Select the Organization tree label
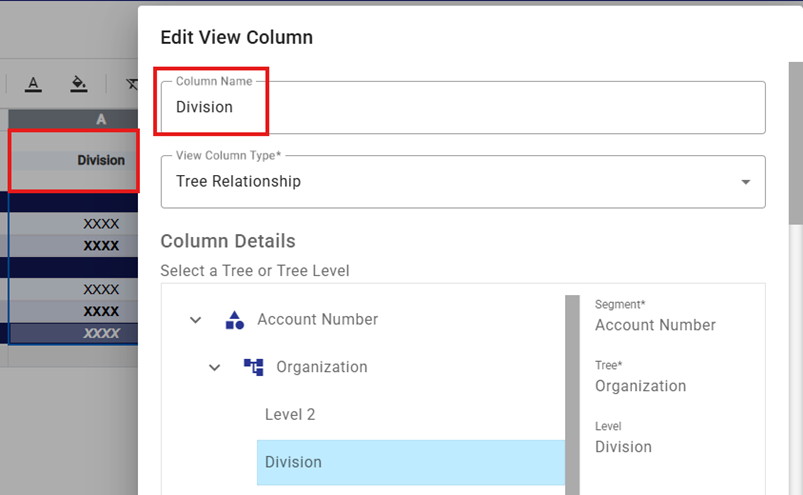The width and height of the screenshot is (803, 495). tap(322, 367)
